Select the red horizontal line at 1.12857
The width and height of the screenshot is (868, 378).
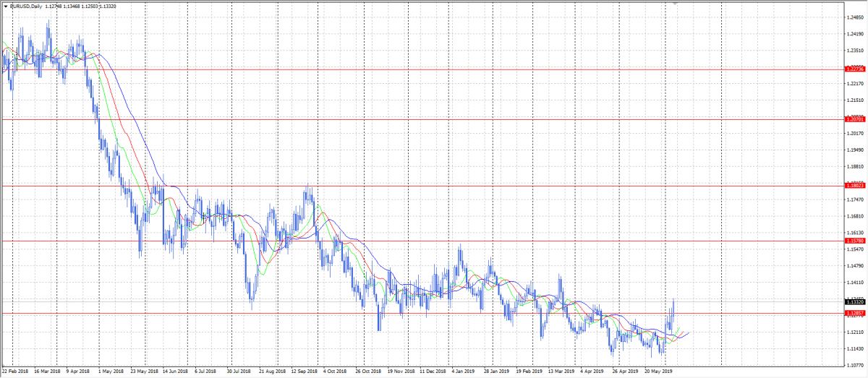pyautogui.click(x=422, y=313)
